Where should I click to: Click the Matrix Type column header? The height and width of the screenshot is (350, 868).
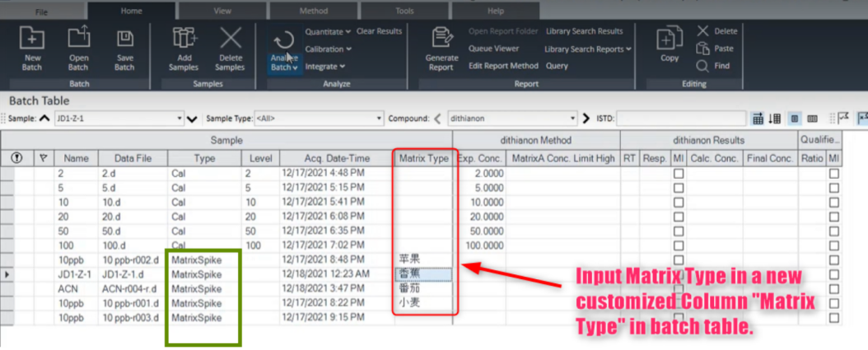(x=423, y=158)
